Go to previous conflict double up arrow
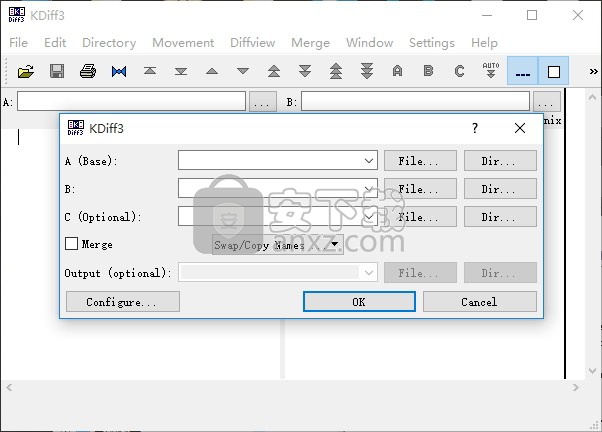Screen dimensions: 602x432 click(x=274, y=71)
